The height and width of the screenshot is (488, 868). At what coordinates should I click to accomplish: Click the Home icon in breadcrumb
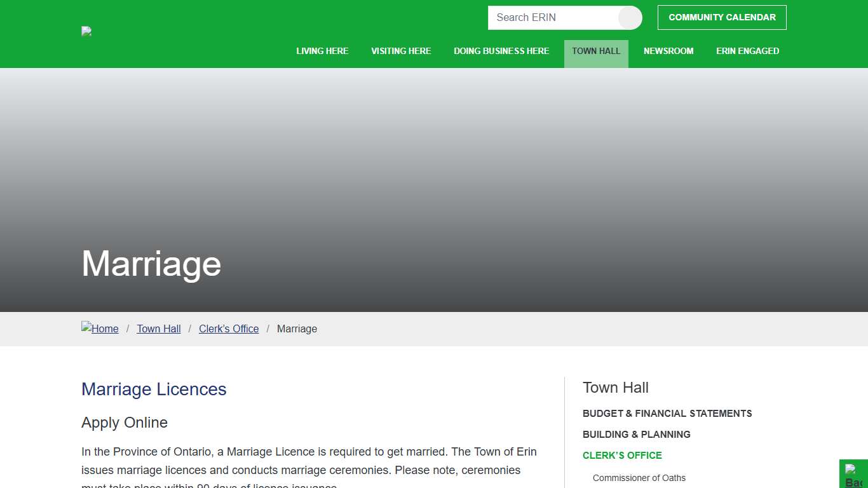(x=100, y=329)
